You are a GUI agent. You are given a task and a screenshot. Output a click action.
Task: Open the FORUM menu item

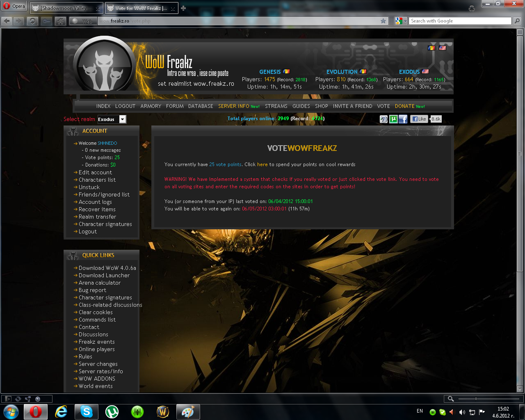175,106
